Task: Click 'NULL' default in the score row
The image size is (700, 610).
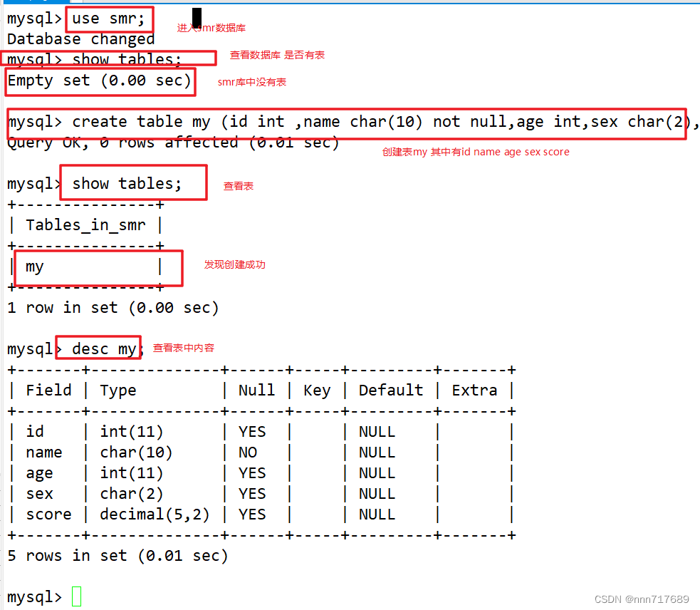Action: pos(377,515)
